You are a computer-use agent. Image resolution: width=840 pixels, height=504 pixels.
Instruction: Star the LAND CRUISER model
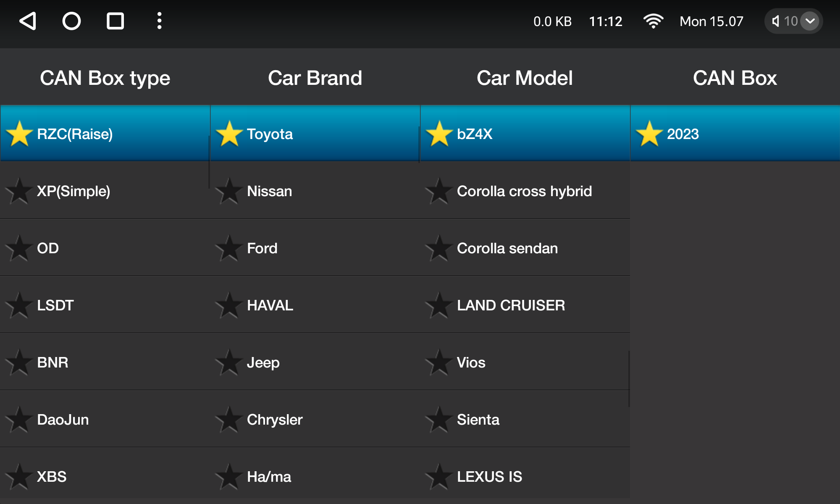tap(439, 305)
